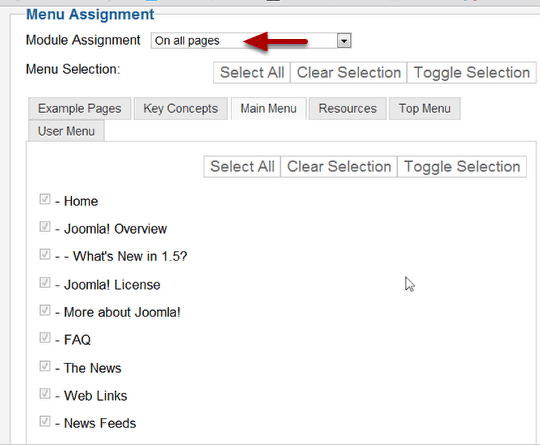The image size is (540, 445).
Task: Click Toggle Selection inside the Main Menu panel
Action: pos(462,167)
